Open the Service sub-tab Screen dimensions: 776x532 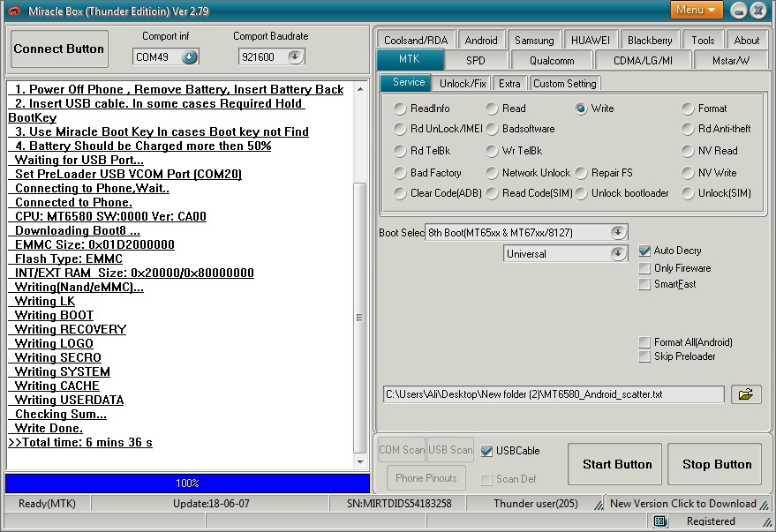408,82
